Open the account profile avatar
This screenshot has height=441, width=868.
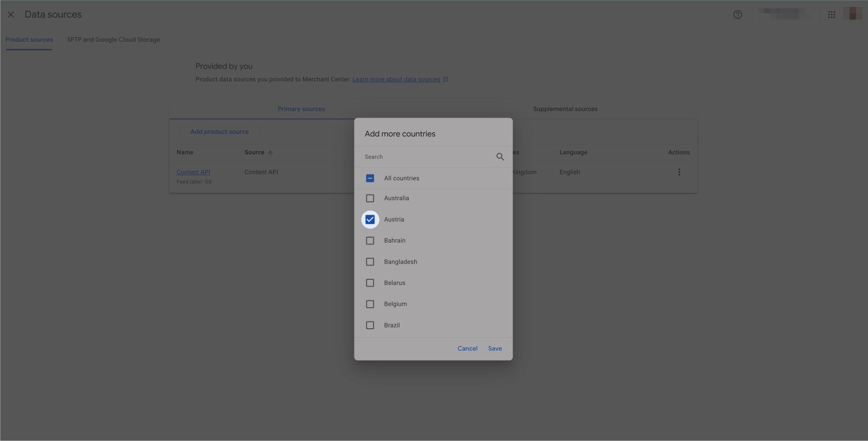click(853, 14)
